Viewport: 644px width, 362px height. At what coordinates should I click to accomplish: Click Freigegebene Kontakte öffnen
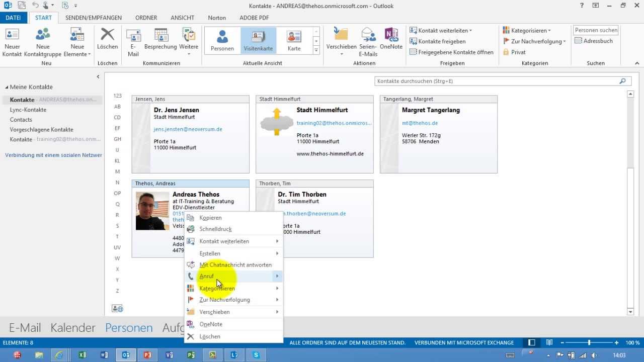451,52
